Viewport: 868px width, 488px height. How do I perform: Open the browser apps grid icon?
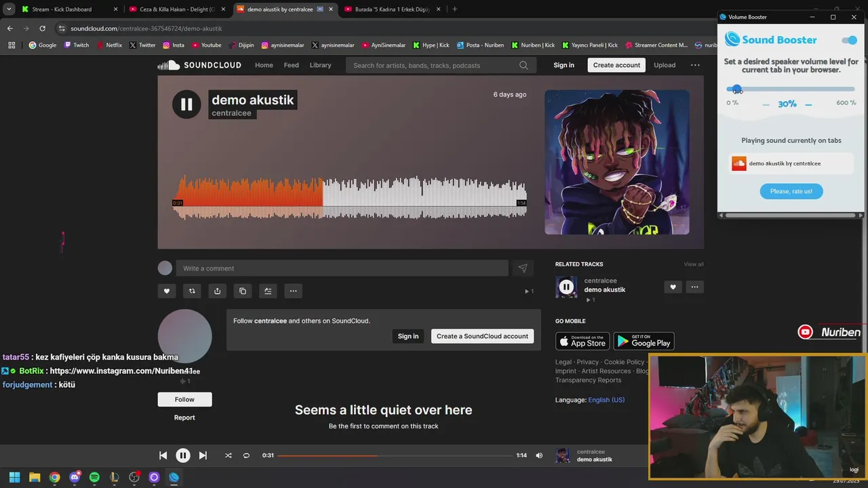(x=12, y=45)
